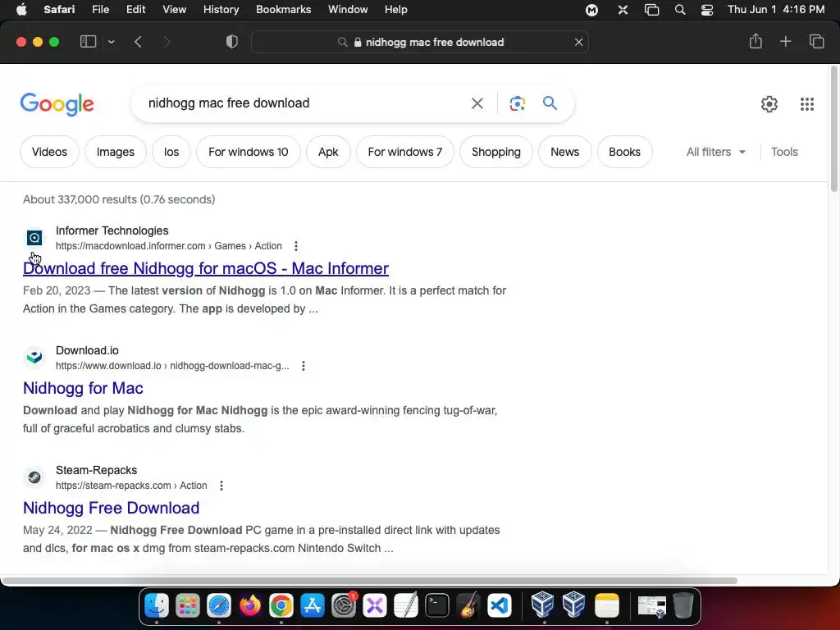Click the horizontal page scrollbar
Screen dimensions: 840x630
pos(370,581)
